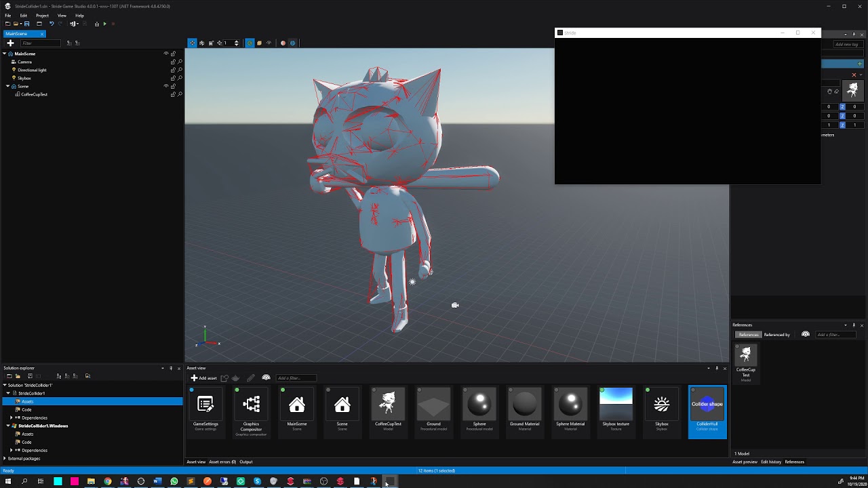Toggle lock icon for Skybox entity

(173, 78)
